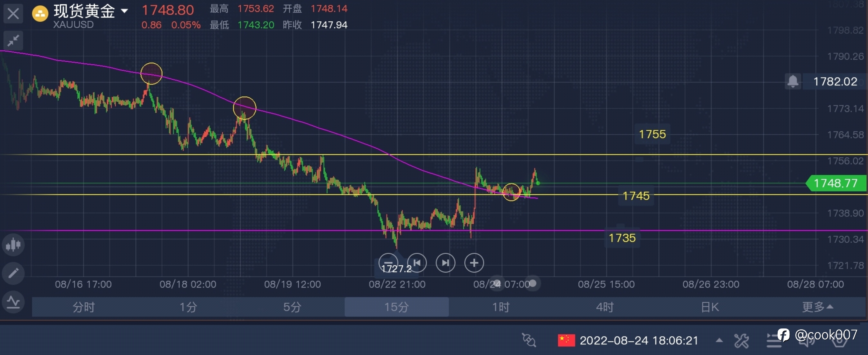Click the 0.05% change percentage

pyautogui.click(x=186, y=25)
